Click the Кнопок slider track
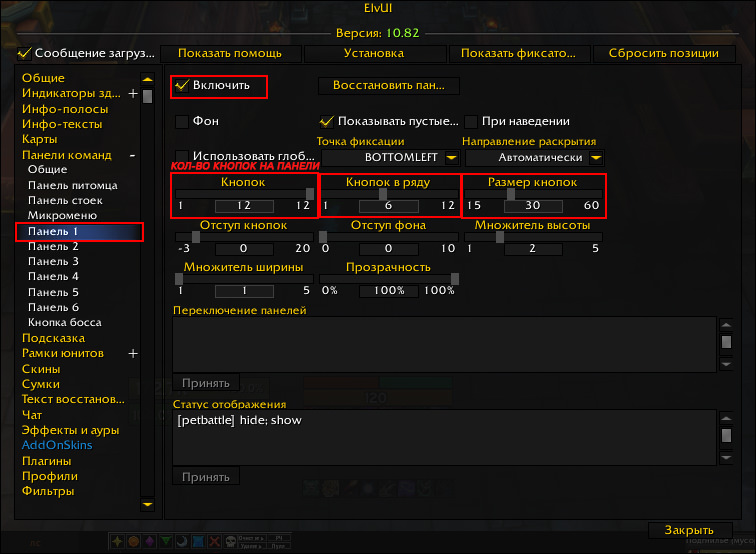 (x=244, y=194)
